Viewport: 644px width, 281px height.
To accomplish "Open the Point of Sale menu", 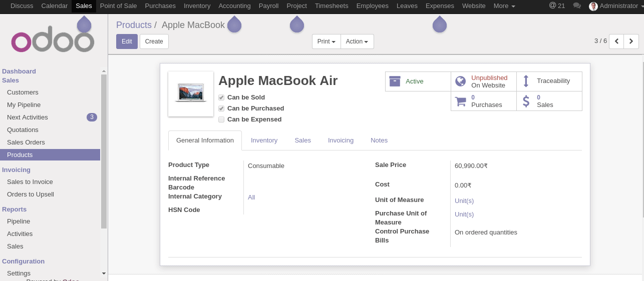I will click(x=119, y=6).
